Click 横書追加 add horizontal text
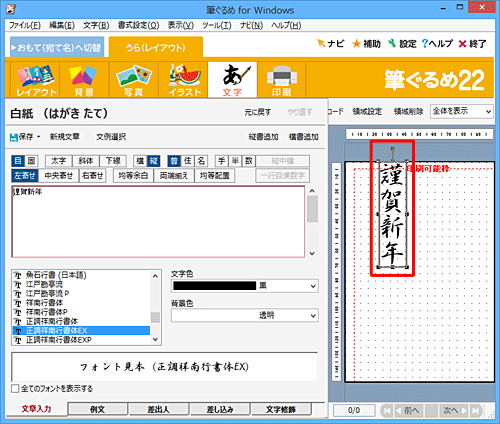The height and width of the screenshot is (424, 500). coord(304,137)
